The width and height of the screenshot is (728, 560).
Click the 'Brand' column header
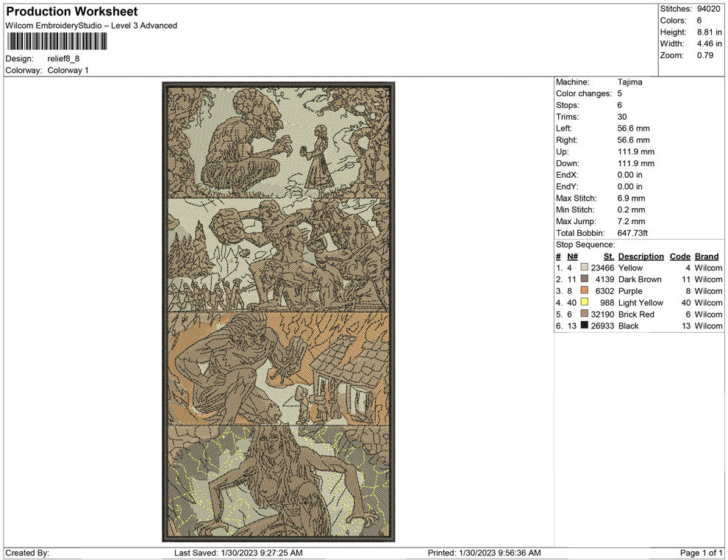pos(707,256)
